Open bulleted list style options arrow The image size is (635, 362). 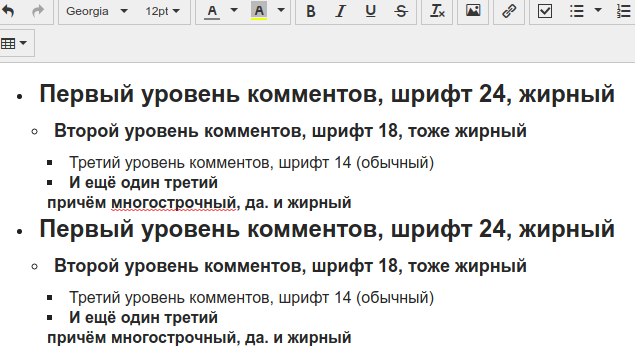click(598, 10)
